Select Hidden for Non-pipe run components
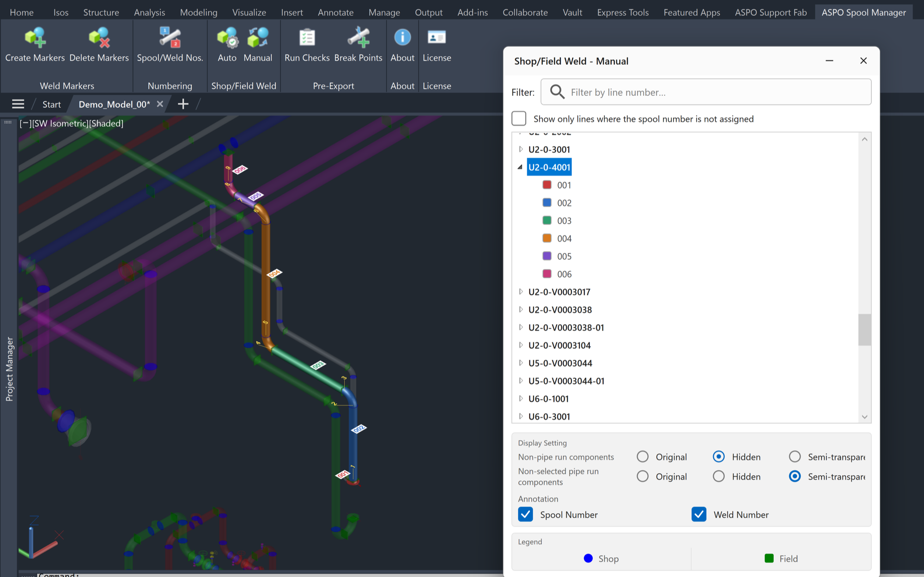The width and height of the screenshot is (924, 577). (x=718, y=457)
